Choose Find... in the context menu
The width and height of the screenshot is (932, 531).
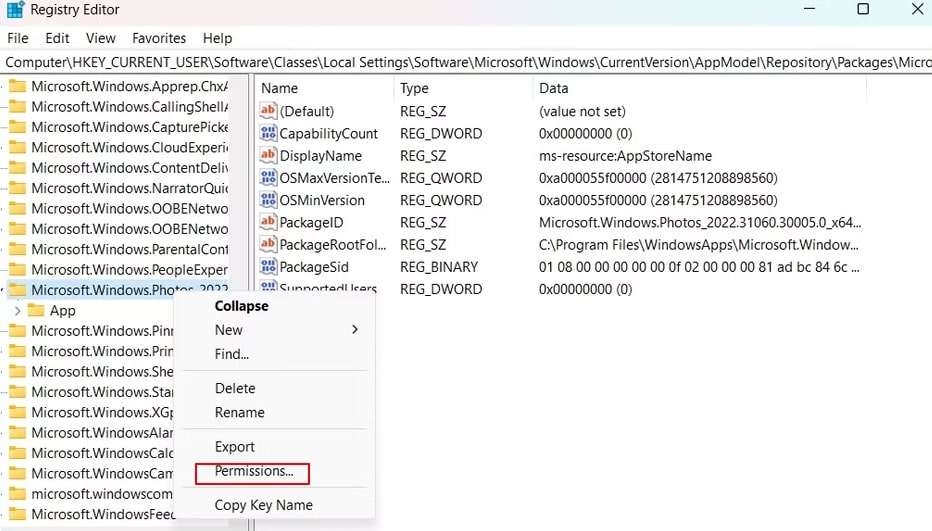coord(231,354)
